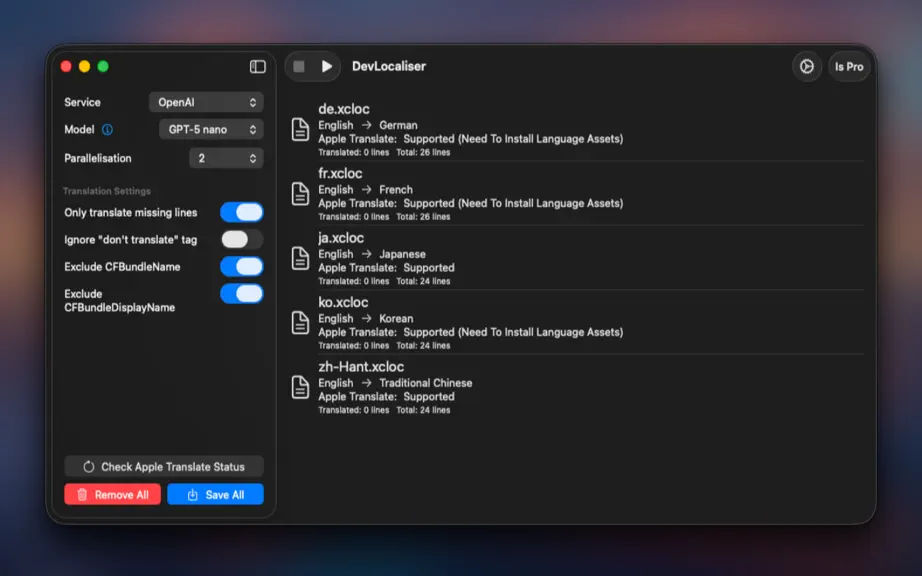Click the Model label text

click(79, 129)
